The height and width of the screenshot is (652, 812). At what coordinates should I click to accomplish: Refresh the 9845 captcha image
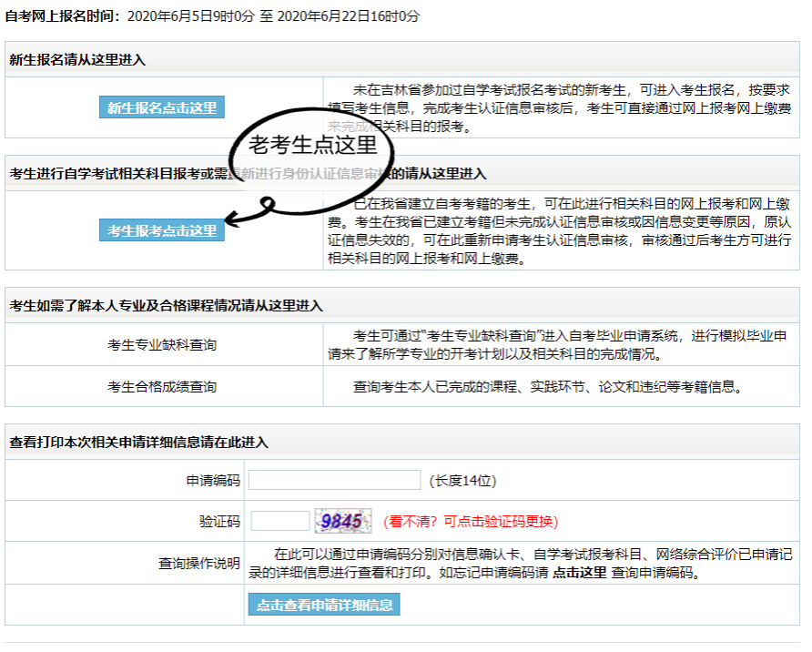coord(343,521)
